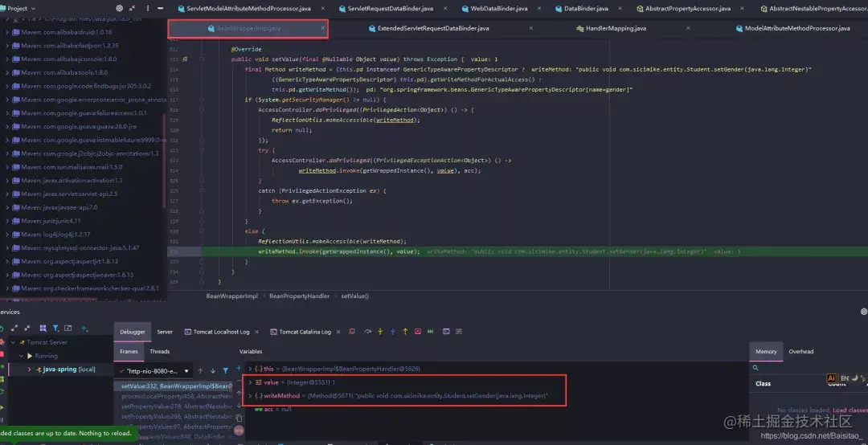
Task: Click override gutter icon at line 313
Action: coord(186,59)
